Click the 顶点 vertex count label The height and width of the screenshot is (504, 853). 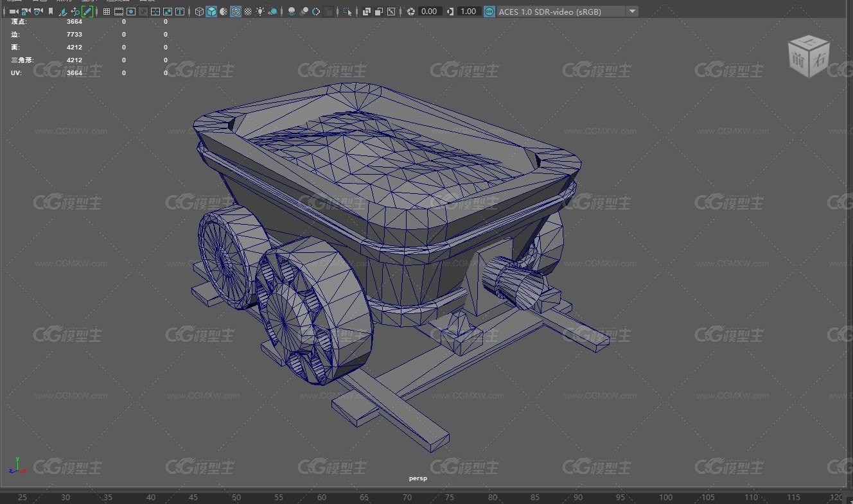pyautogui.click(x=19, y=22)
